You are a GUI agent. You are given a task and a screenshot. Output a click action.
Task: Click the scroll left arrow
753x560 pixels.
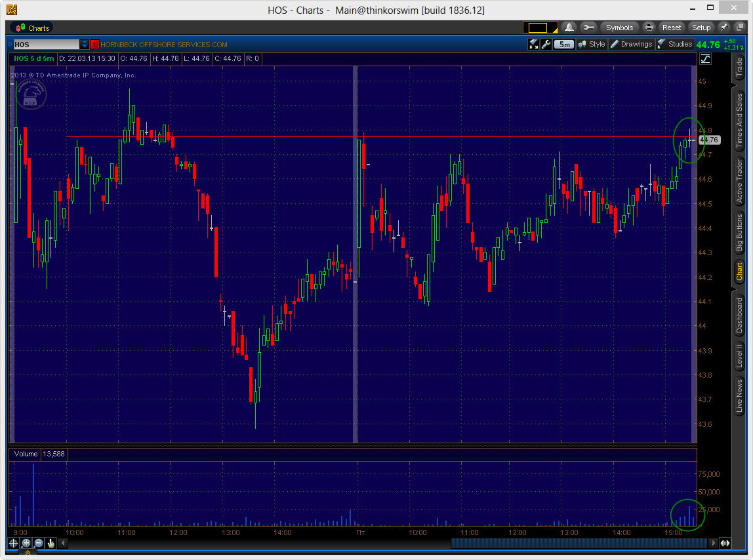(63, 543)
